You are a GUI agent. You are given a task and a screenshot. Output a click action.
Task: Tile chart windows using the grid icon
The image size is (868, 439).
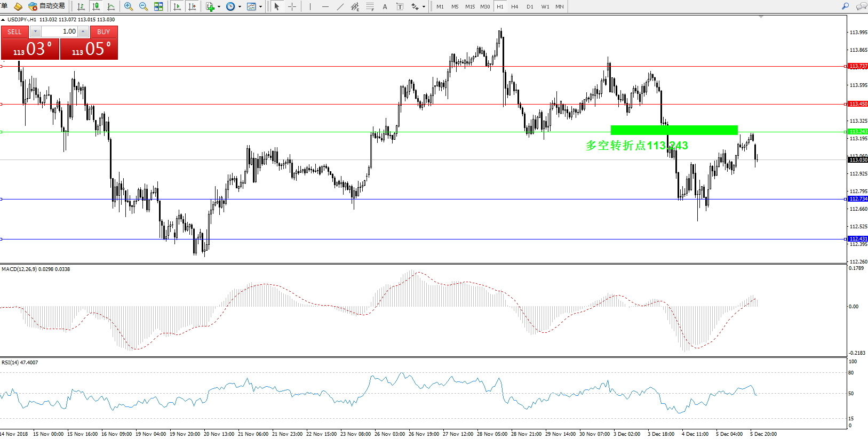pos(158,6)
